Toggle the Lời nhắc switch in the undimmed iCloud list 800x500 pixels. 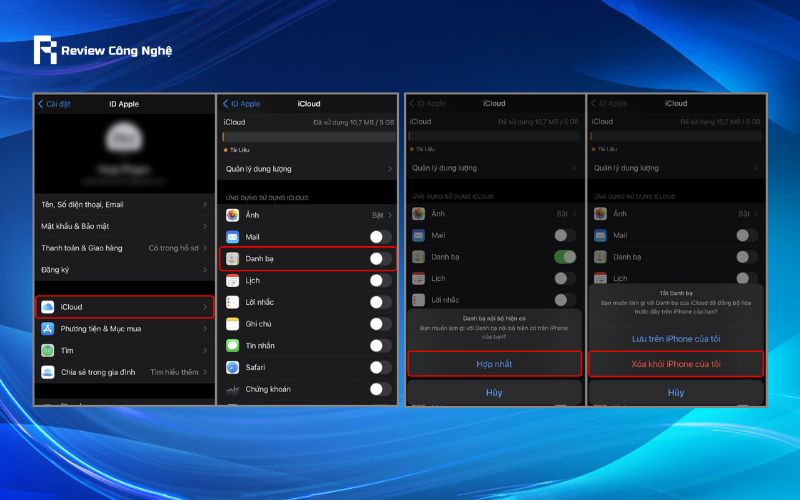click(x=381, y=302)
